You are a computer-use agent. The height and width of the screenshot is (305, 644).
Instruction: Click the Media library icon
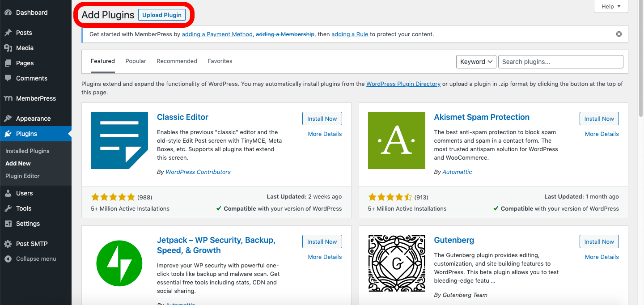[x=8, y=48]
